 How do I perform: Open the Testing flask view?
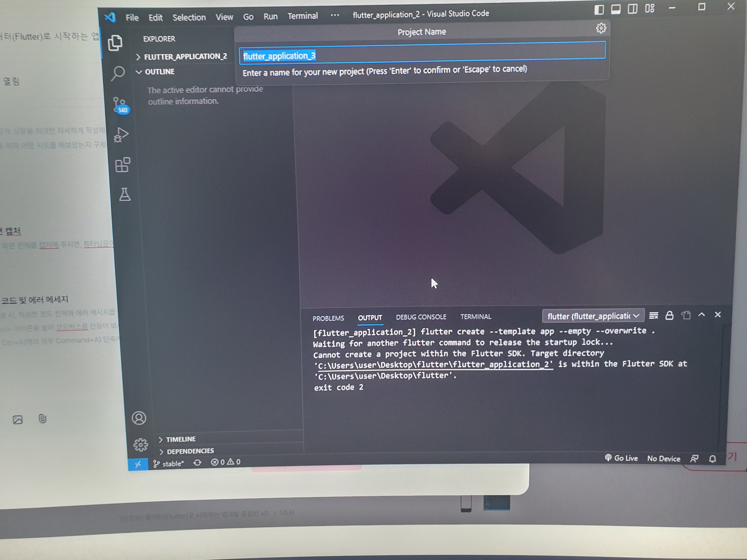click(125, 194)
